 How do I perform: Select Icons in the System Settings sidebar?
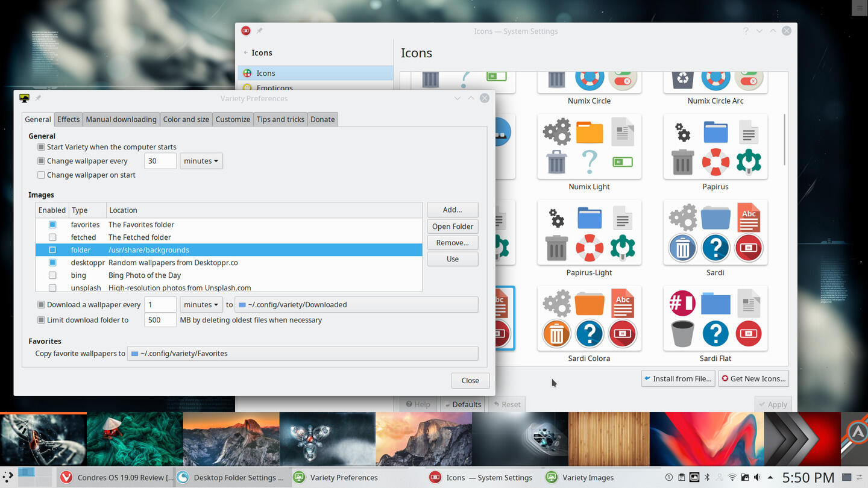[315, 73]
